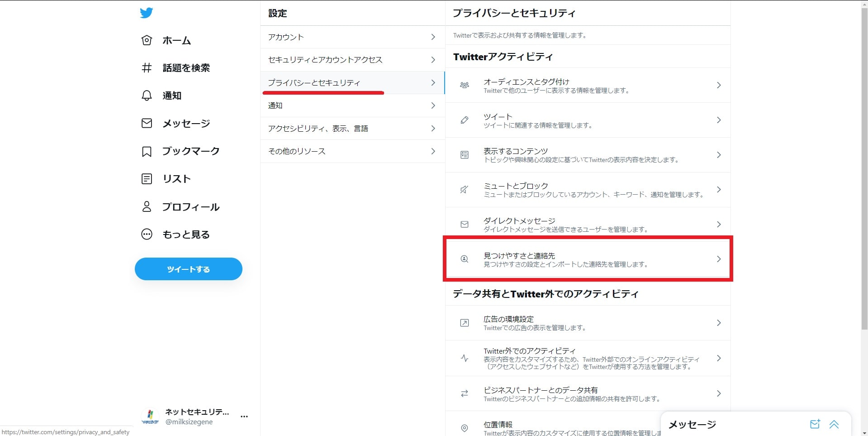The height and width of the screenshot is (436, 868).
Task: Open ビジネスパートナーとのデータ共有 row title
Action: (541, 390)
